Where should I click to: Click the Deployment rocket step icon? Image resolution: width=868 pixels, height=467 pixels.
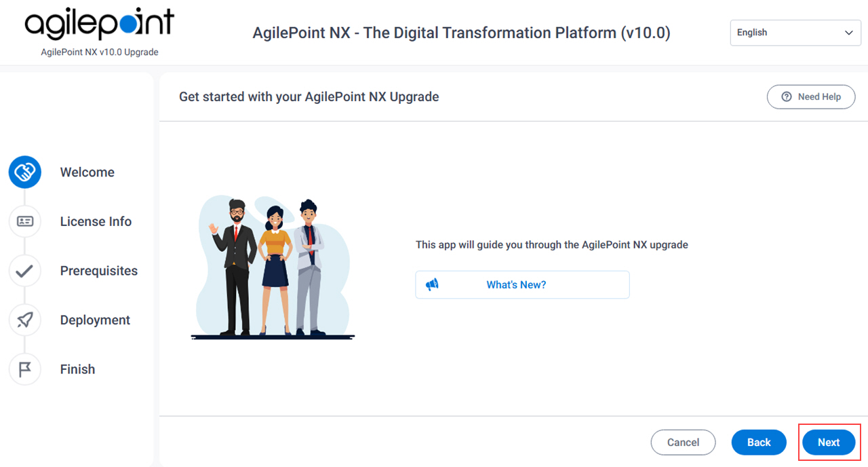click(25, 320)
